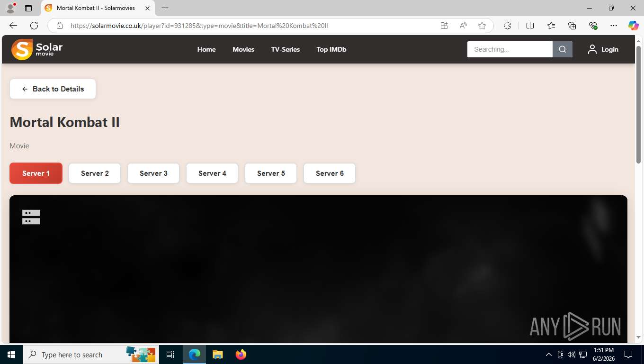Open the Top IMDb menu item
The width and height of the screenshot is (644, 364).
(x=331, y=49)
